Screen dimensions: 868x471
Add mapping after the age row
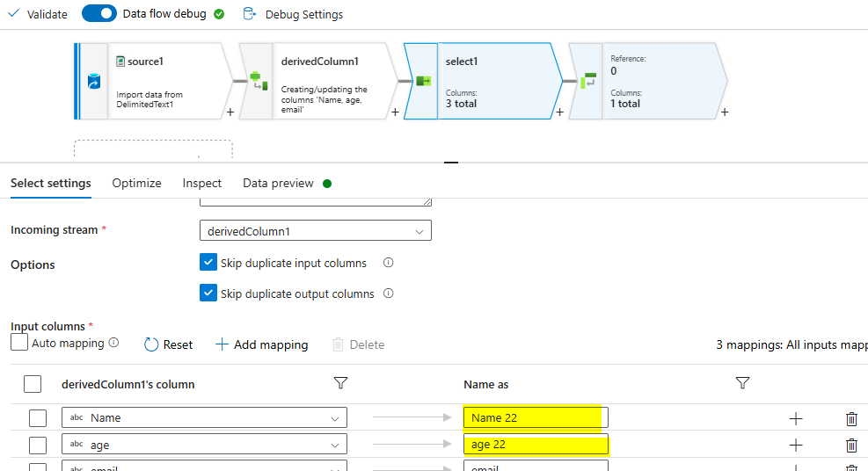point(796,445)
